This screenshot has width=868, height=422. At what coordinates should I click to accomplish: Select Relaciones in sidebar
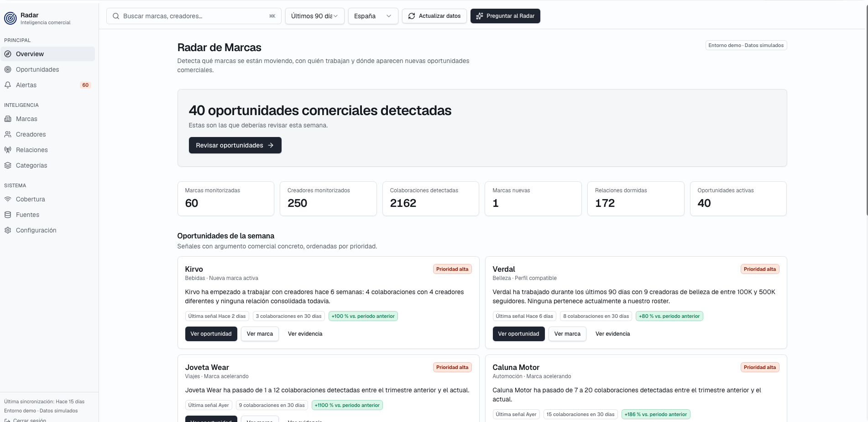click(48, 150)
